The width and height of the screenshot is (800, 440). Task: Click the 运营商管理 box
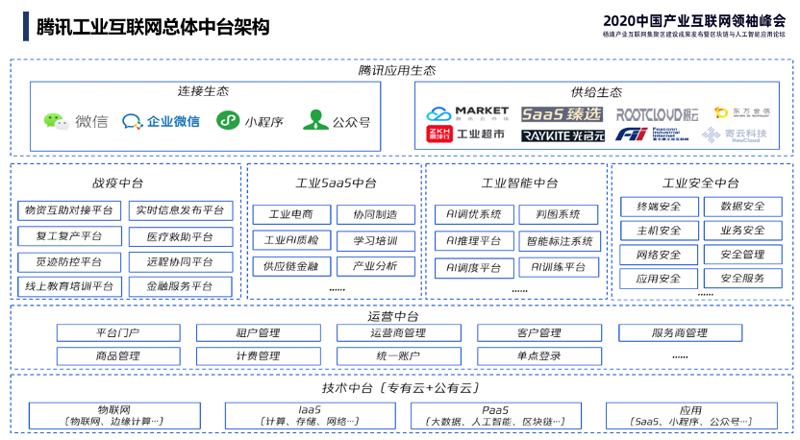[x=398, y=333]
